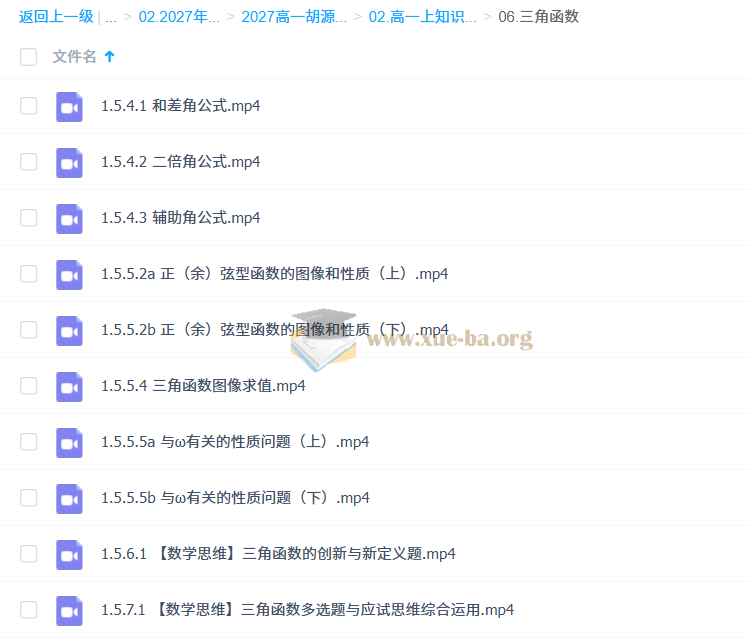This screenshot has height=640, width=750.
Task: Click video icon for 1.5.5.5b file
Action: point(69,498)
